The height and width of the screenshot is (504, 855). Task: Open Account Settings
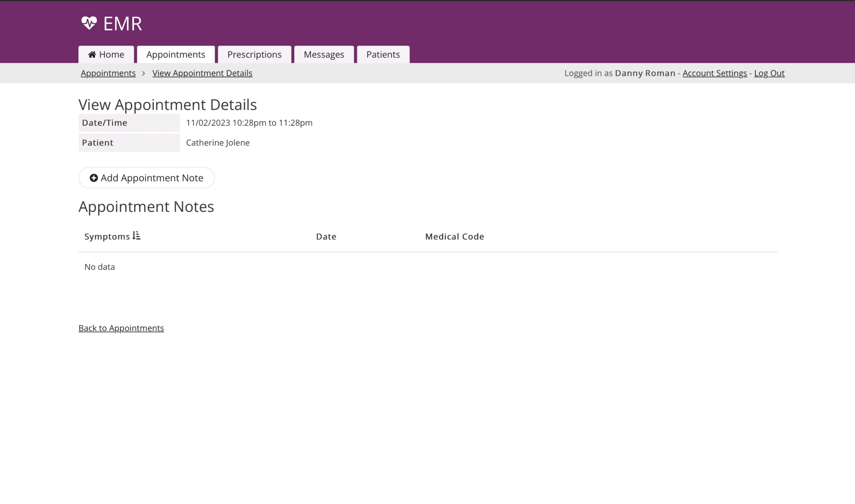(714, 73)
